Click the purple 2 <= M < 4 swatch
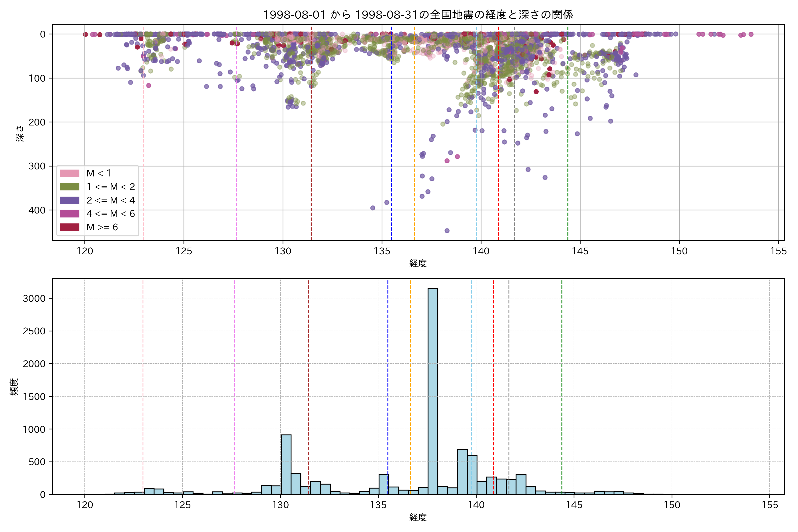Viewport: 798px width, 532px height. [x=70, y=200]
